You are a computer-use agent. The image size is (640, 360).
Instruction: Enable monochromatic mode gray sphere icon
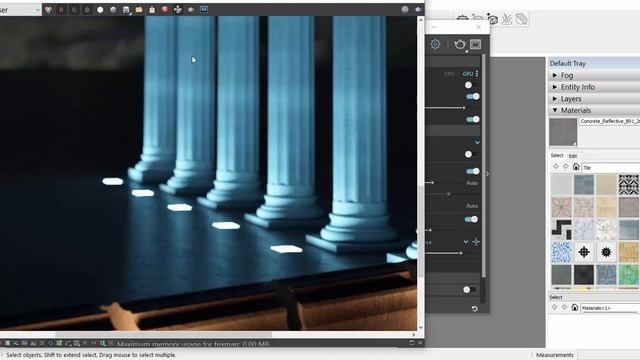[x=113, y=9]
